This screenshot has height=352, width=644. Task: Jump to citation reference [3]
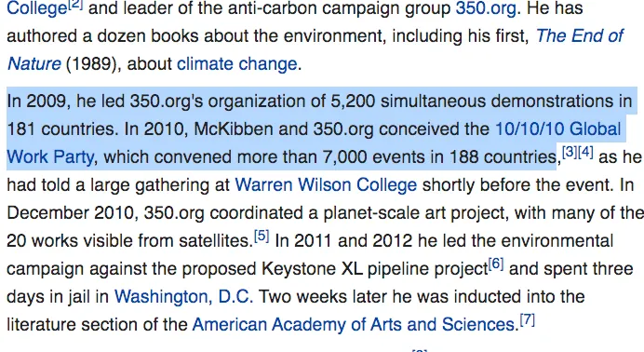coord(570,153)
